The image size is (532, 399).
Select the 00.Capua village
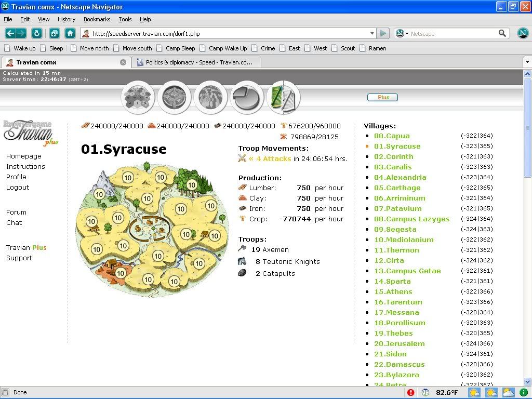pyautogui.click(x=392, y=136)
